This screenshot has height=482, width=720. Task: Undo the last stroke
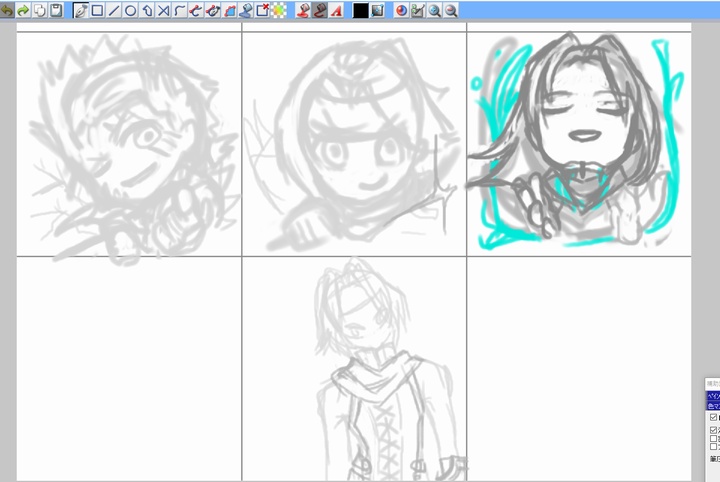pos(7,10)
